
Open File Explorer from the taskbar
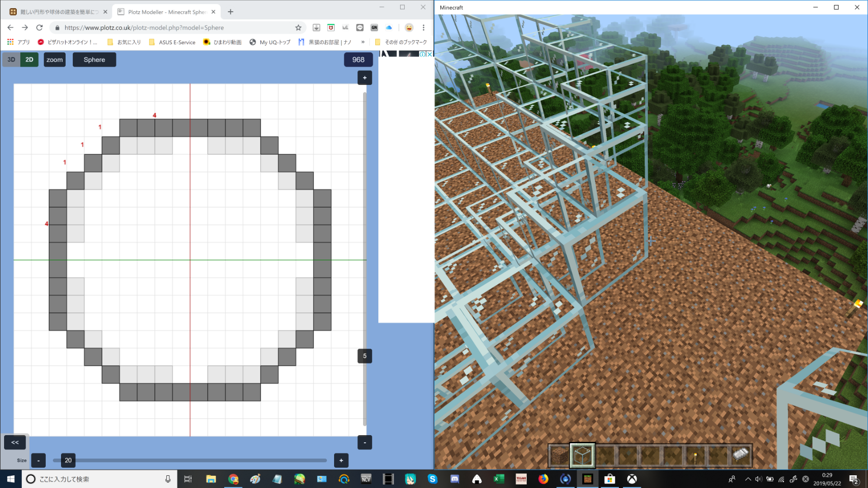[211, 479]
